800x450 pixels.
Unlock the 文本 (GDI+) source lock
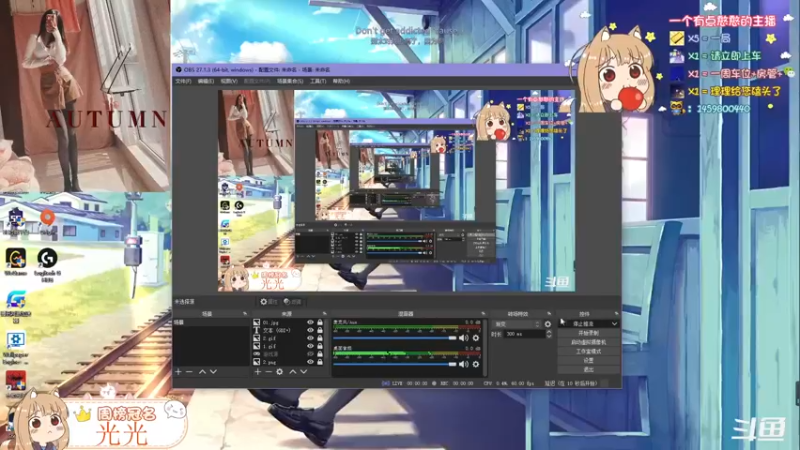[x=320, y=330]
